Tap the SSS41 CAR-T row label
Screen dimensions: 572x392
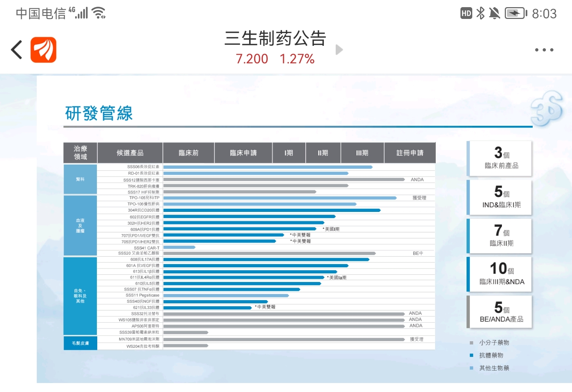(x=147, y=248)
